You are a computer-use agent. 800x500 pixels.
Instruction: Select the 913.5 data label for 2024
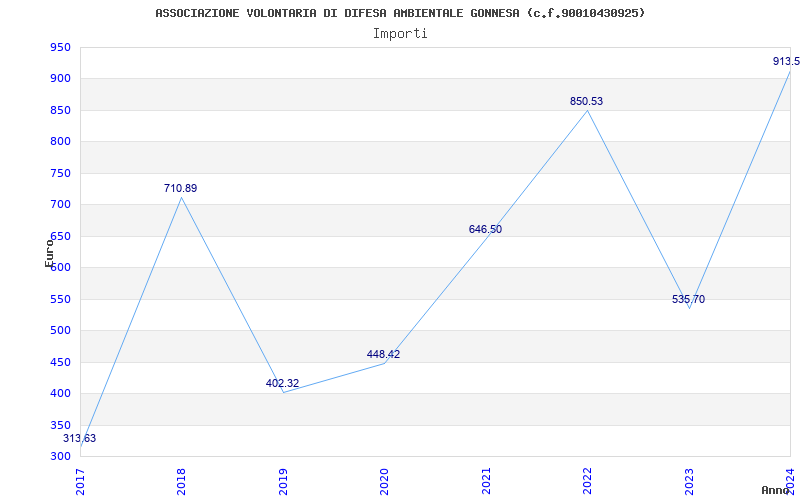point(786,61)
